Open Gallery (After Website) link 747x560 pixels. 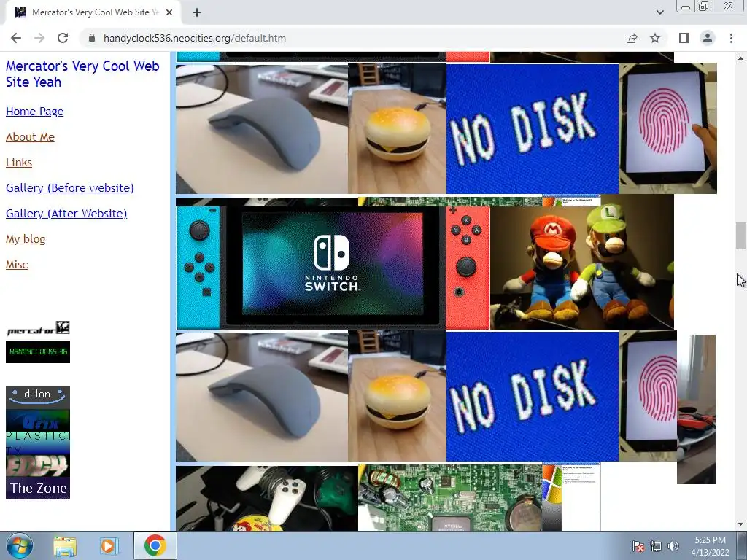click(66, 214)
